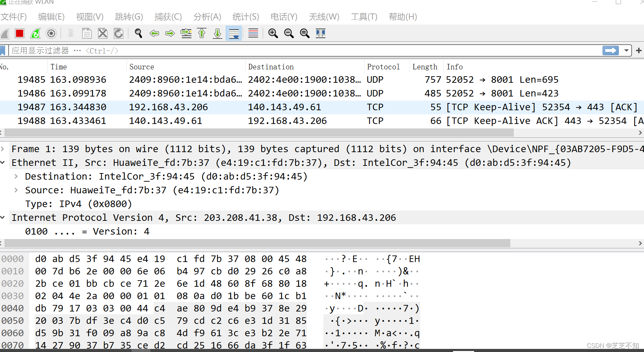Open the 电话(Y) menu
This screenshot has width=644, height=352.
tap(284, 16)
